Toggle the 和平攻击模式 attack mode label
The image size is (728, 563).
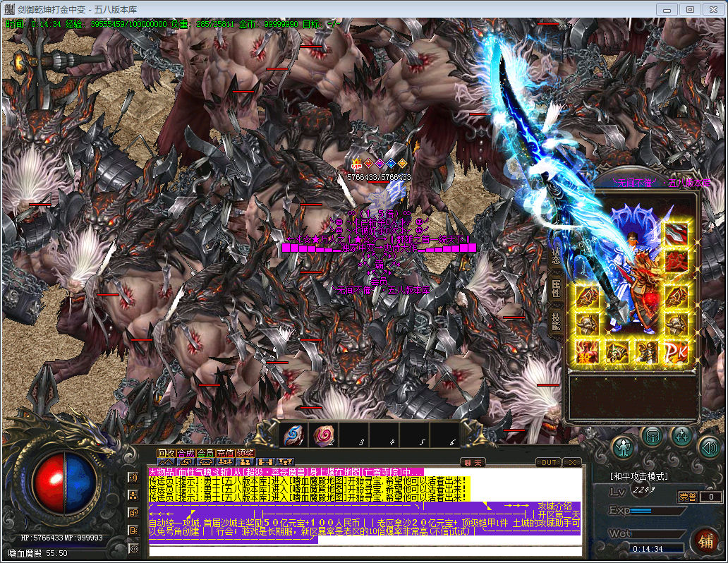pyautogui.click(x=639, y=476)
